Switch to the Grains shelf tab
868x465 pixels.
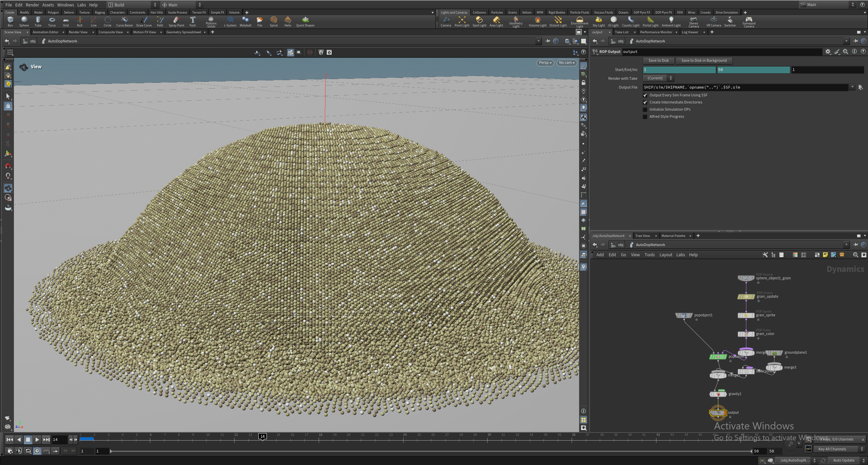(512, 12)
